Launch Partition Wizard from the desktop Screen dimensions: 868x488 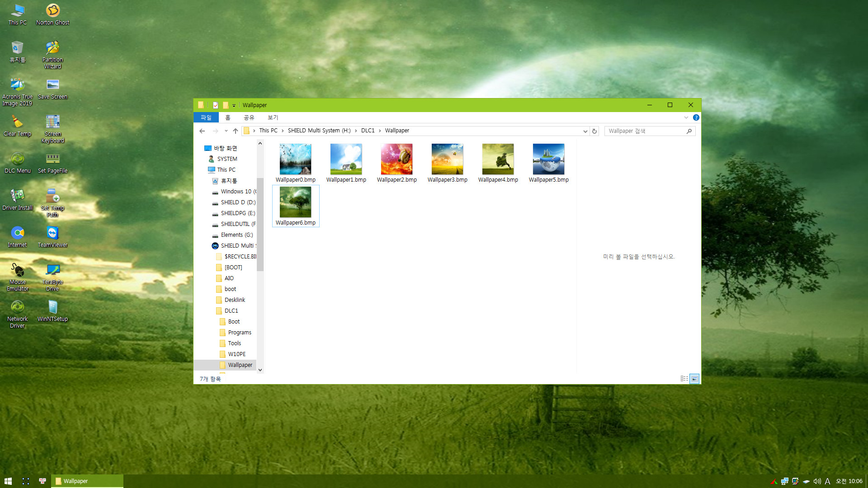(x=52, y=55)
